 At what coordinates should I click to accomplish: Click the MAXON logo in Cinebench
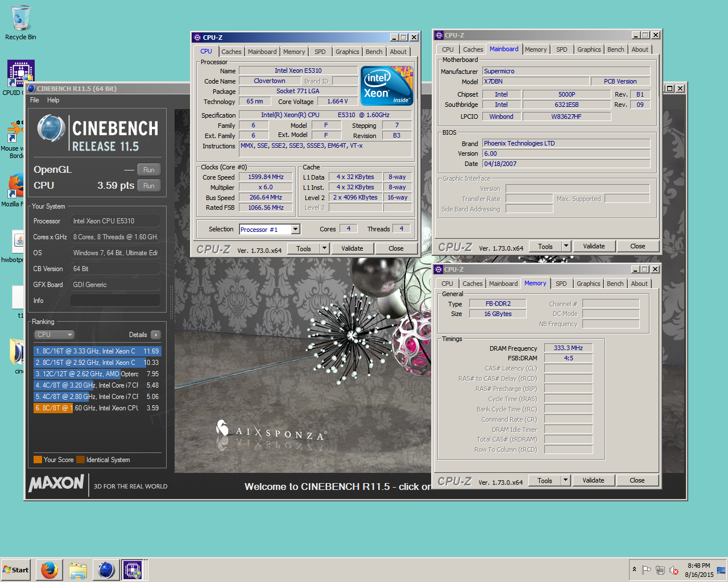click(56, 483)
